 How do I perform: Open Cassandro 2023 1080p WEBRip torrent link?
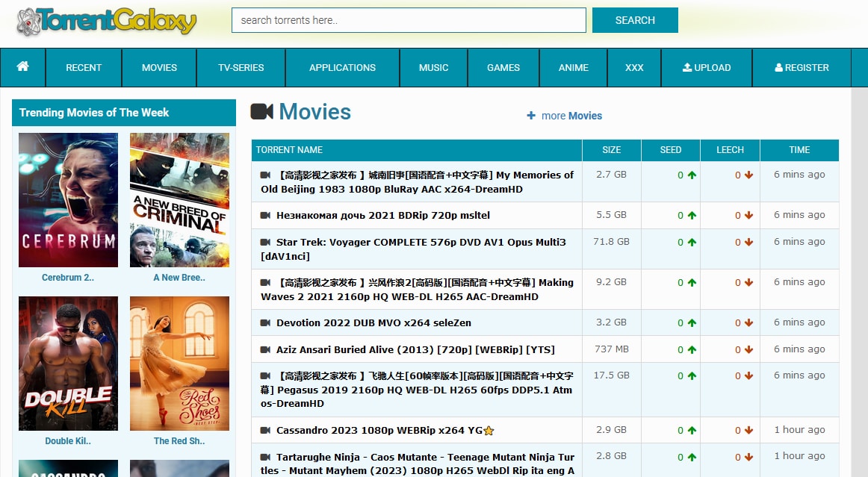point(379,431)
